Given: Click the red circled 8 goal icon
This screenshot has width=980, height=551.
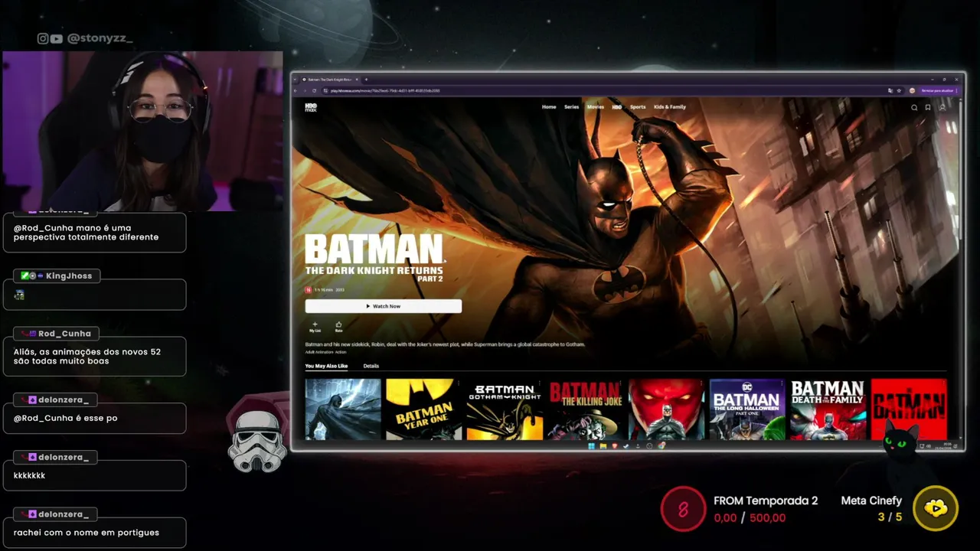Looking at the screenshot, I should point(683,509).
